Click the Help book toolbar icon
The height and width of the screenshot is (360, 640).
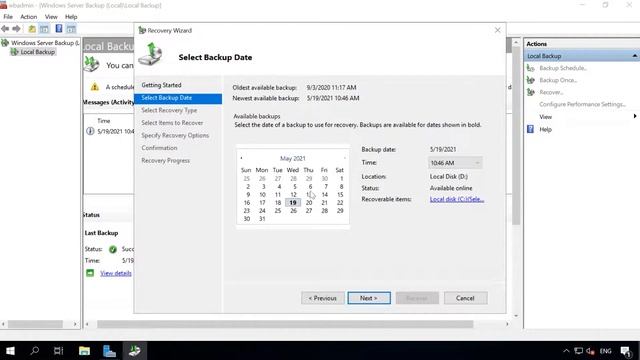click(59, 29)
